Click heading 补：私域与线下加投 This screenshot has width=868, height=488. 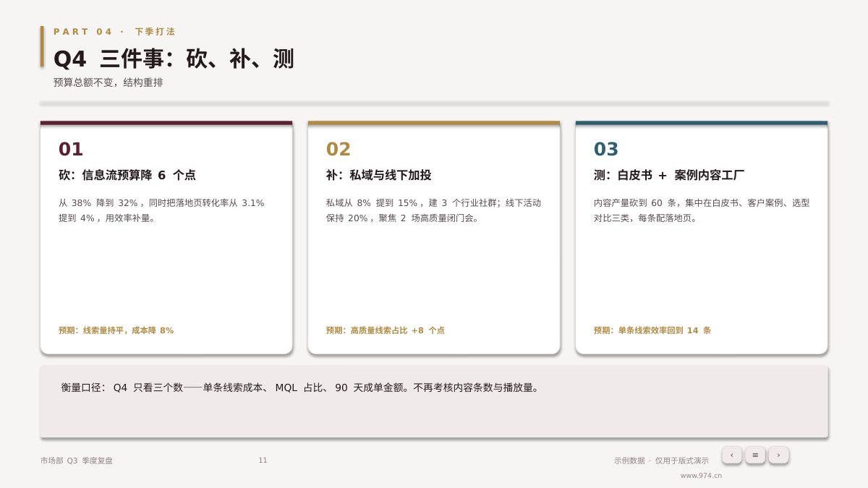(x=378, y=175)
